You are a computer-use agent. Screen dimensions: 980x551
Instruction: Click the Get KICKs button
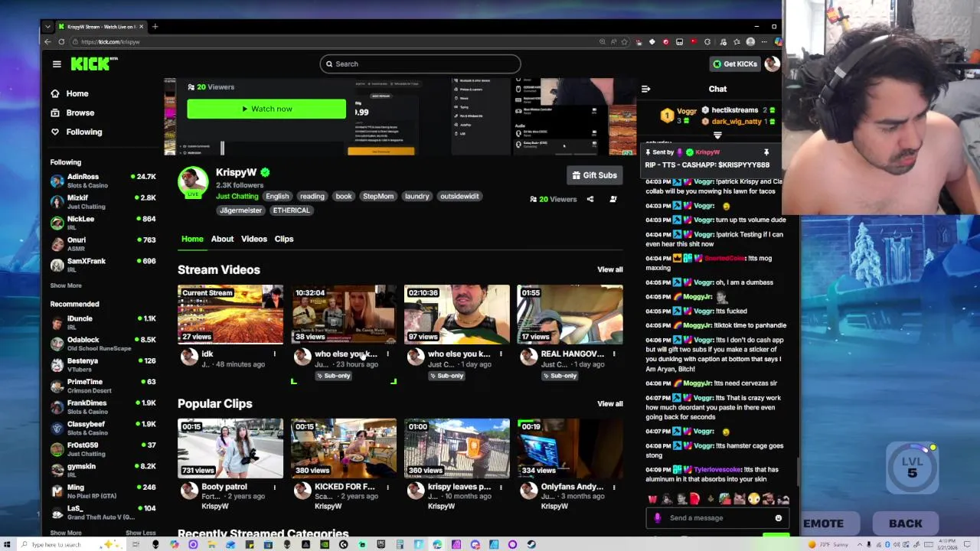point(734,64)
